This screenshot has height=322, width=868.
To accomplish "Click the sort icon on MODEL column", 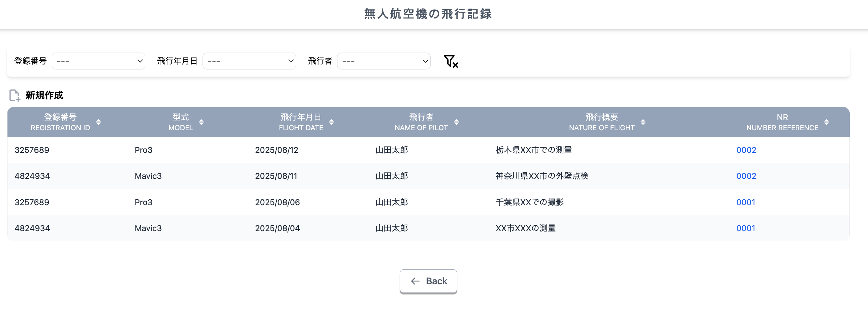I will coord(202,122).
